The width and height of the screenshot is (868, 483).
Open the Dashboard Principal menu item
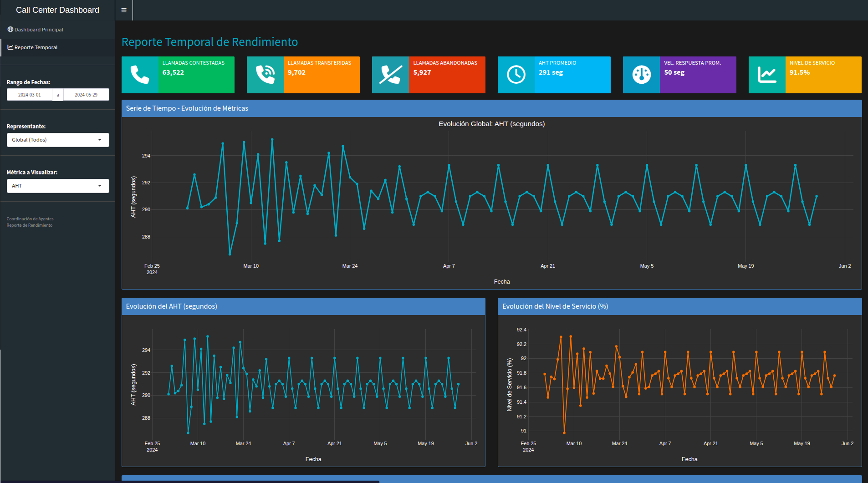(x=39, y=30)
